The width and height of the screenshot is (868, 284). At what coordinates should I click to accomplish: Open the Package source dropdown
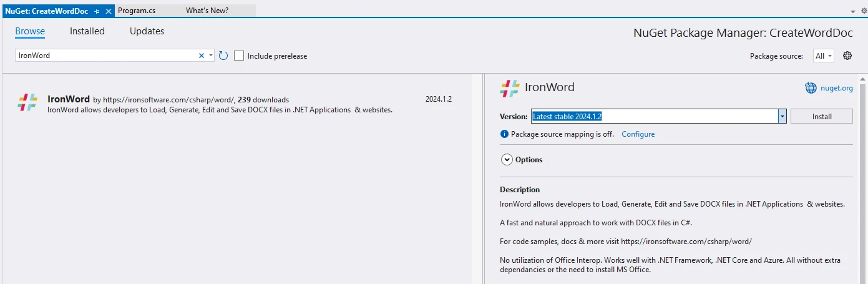tap(823, 56)
